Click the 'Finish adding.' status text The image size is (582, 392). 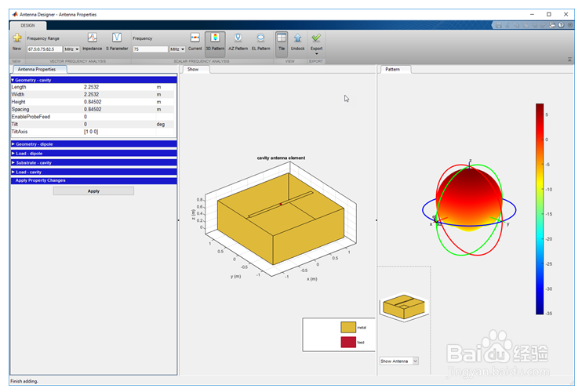[24, 381]
